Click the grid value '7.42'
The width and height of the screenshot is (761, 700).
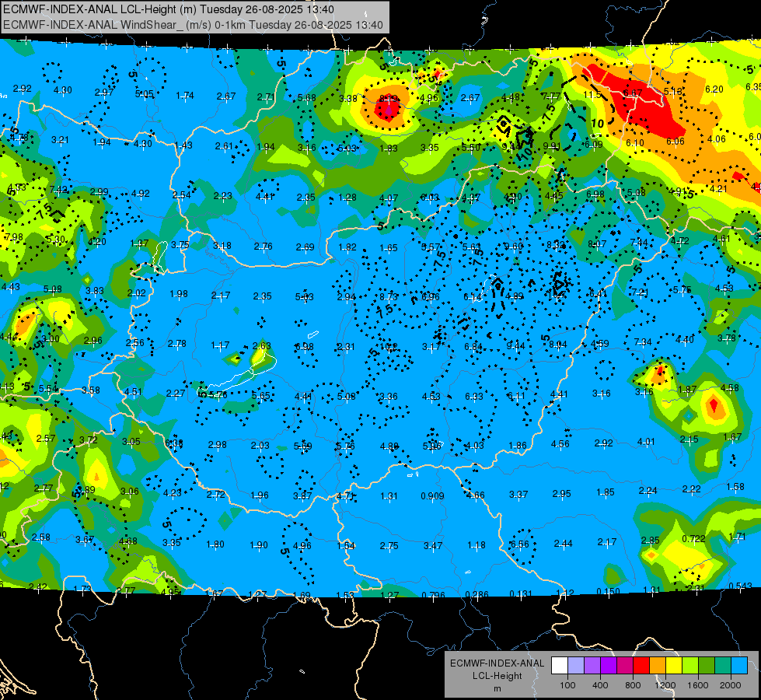pyautogui.click(x=59, y=190)
